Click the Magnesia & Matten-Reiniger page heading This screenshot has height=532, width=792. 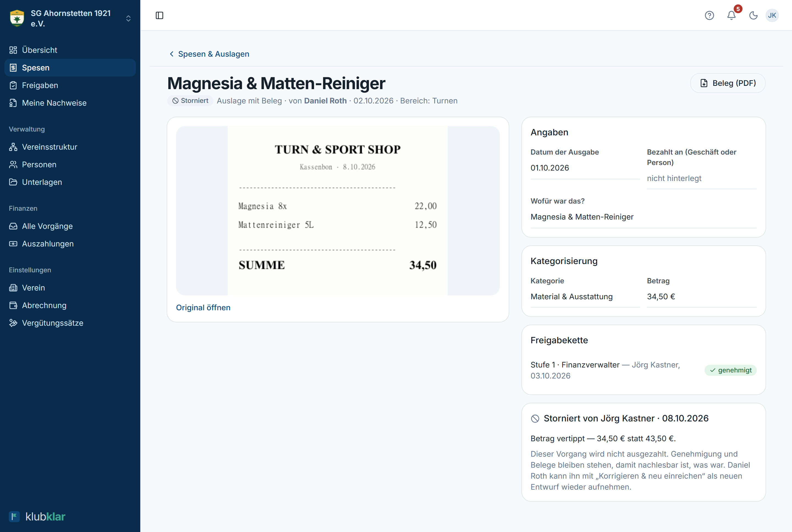[276, 83]
